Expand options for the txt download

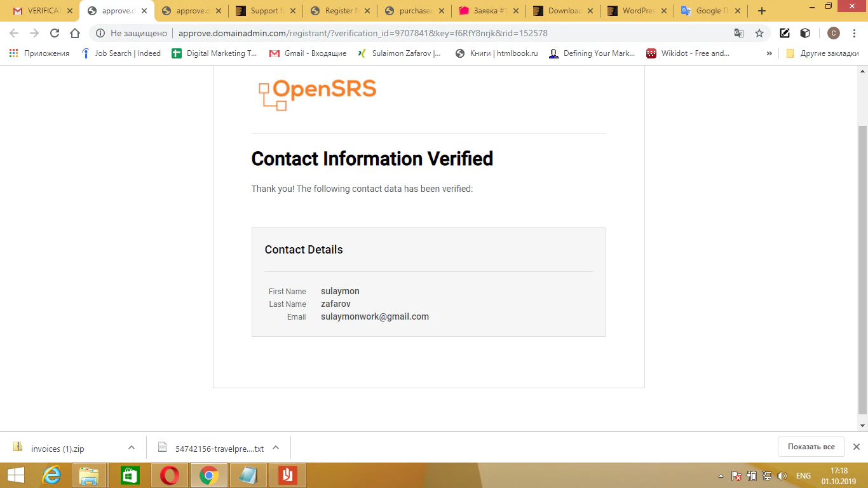(276, 447)
